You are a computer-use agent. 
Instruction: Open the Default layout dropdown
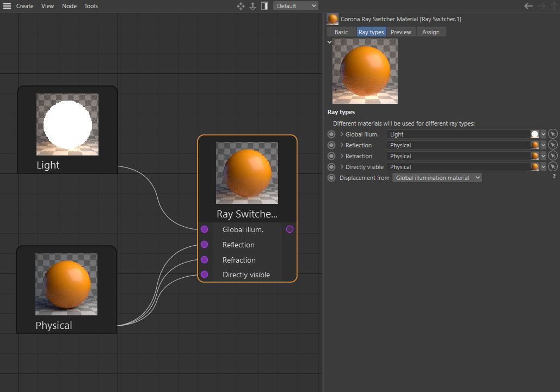[x=296, y=6]
